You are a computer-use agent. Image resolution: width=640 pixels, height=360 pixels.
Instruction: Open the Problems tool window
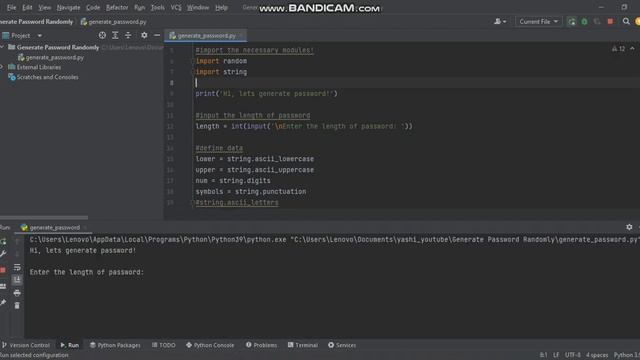(261, 345)
